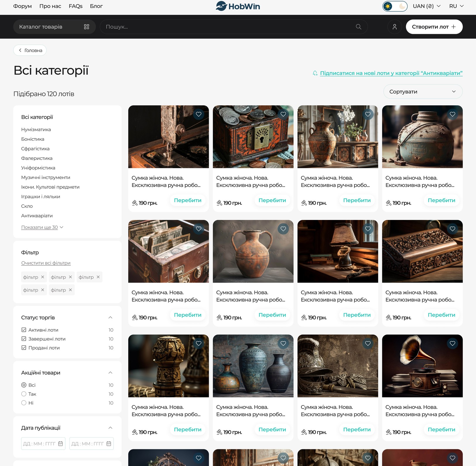This screenshot has height=466, width=476.
Task: Outbid the clay amphora lot with Перебити
Action: (x=272, y=315)
